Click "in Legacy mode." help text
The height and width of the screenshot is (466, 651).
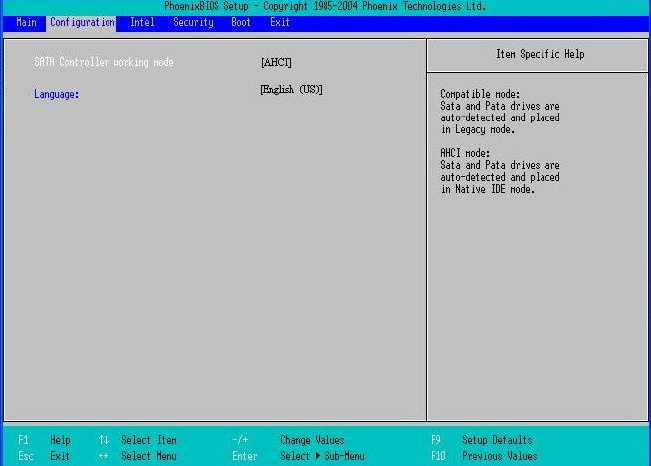(x=477, y=130)
